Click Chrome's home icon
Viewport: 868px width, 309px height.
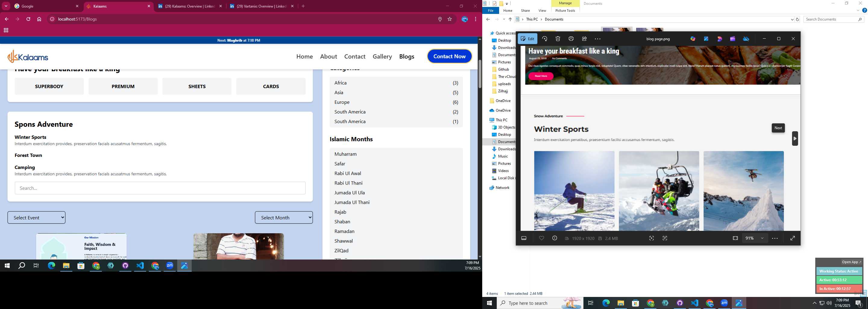click(39, 19)
